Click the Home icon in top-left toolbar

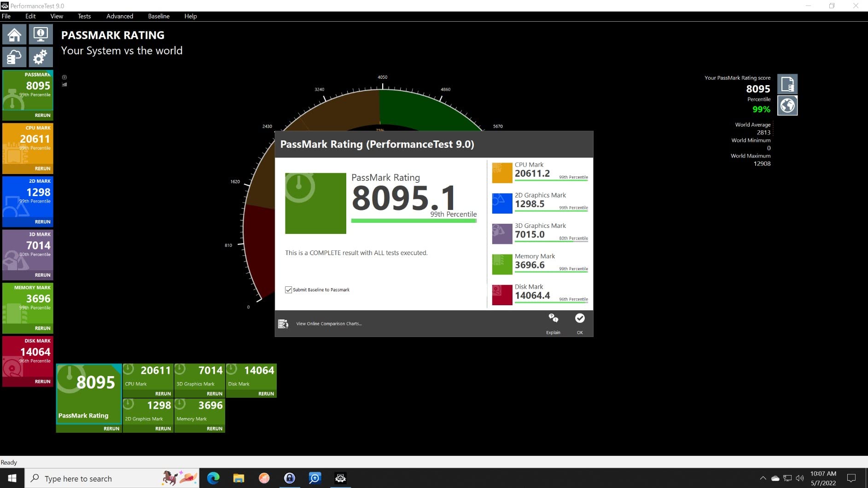14,35
